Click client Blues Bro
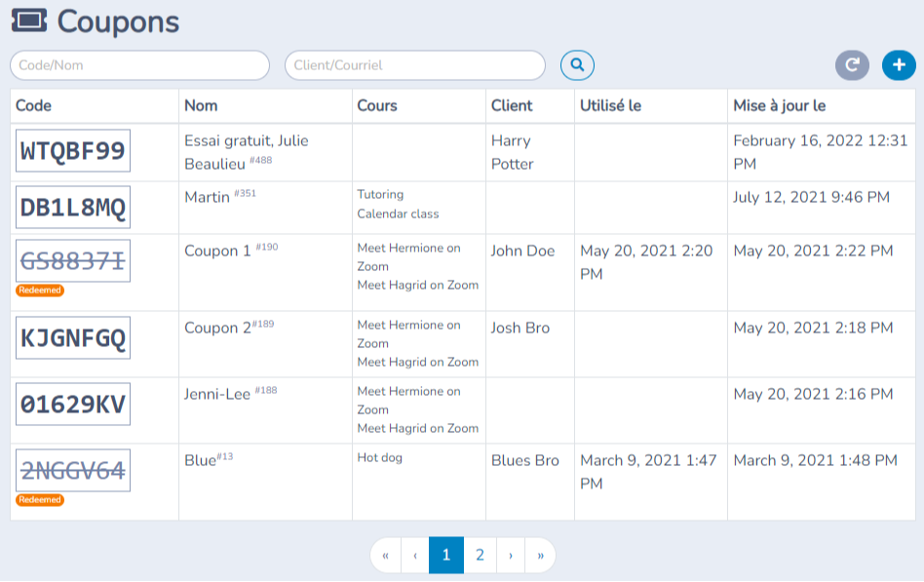The image size is (924, 582). click(x=525, y=460)
